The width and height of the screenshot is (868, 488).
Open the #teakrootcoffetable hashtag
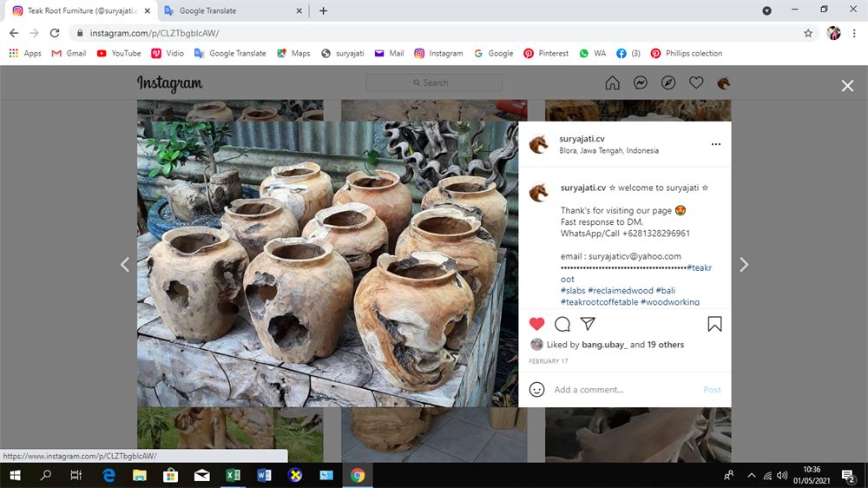[x=600, y=302]
